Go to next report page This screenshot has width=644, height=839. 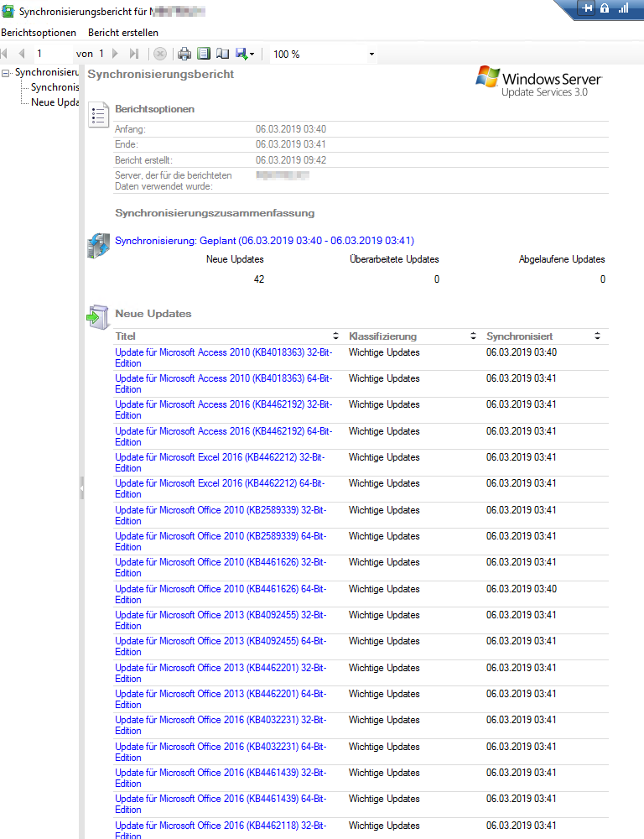coord(115,54)
